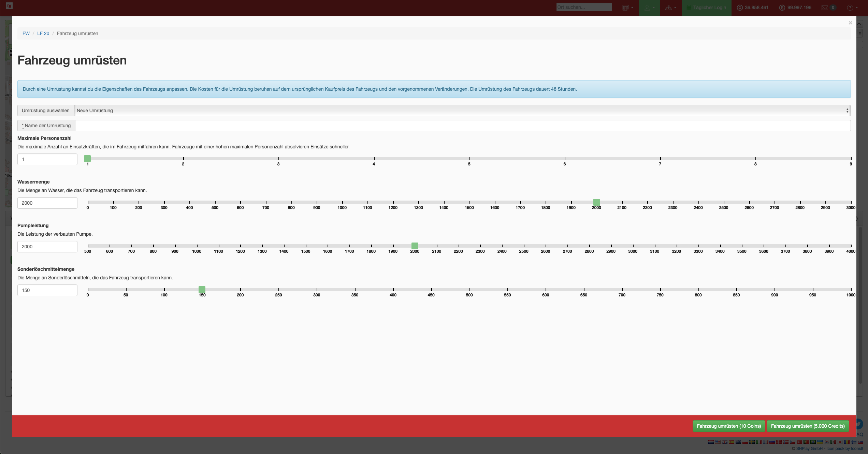The height and width of the screenshot is (454, 868).
Task: Open the alliance dropdown in top bar
Action: coord(671,8)
